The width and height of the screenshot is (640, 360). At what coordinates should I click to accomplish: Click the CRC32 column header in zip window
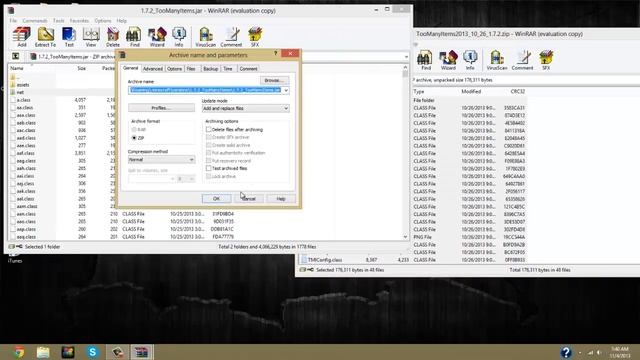518,91
